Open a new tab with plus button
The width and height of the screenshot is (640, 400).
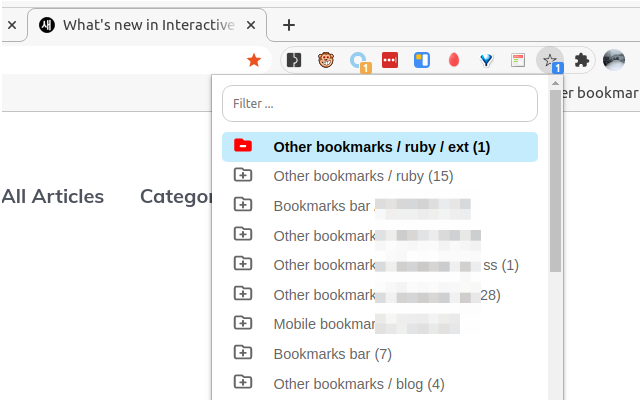[x=289, y=25]
